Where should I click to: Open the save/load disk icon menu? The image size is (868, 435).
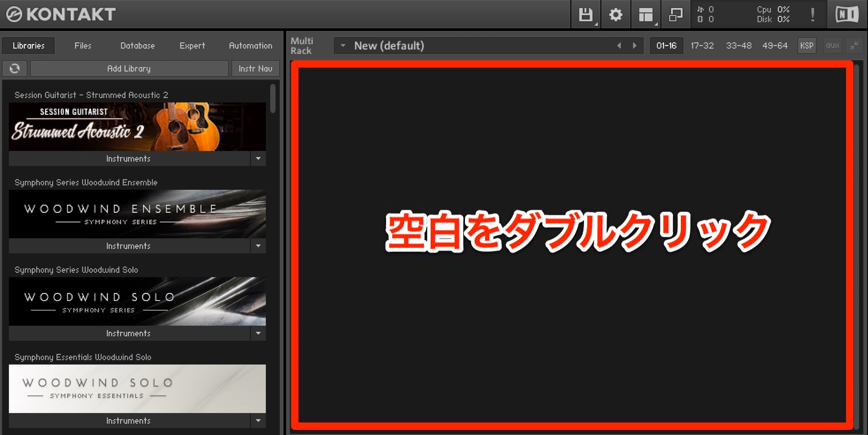click(x=586, y=15)
